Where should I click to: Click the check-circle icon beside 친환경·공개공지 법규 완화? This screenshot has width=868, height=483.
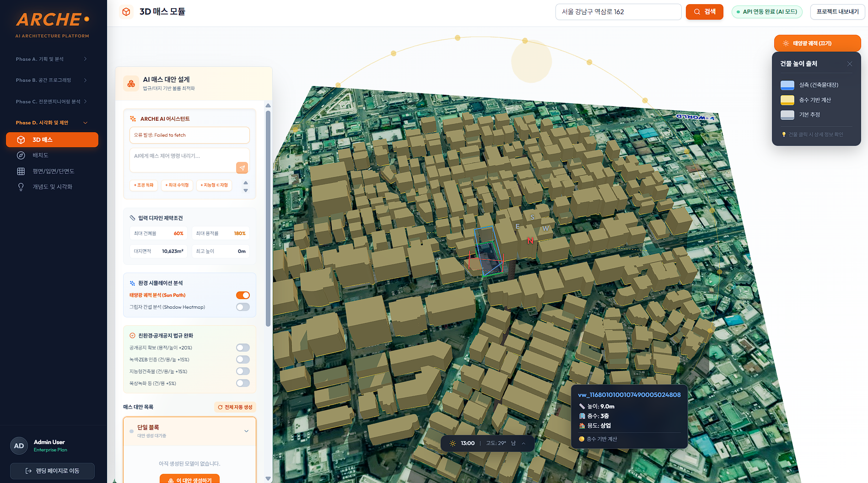click(x=133, y=336)
